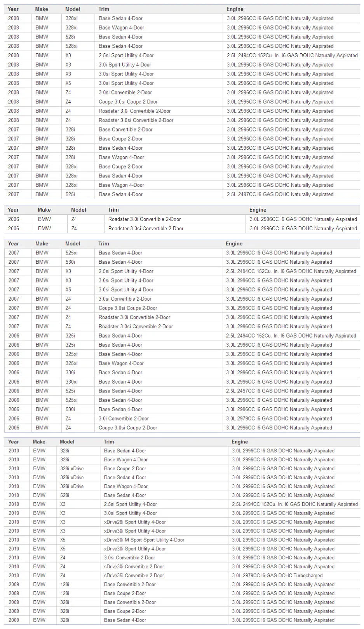Viewport: 364px width, 629px height.
Task: Select 2010 X5 xDrive30i Sport Utility 4-Door trim
Action: coord(135,549)
